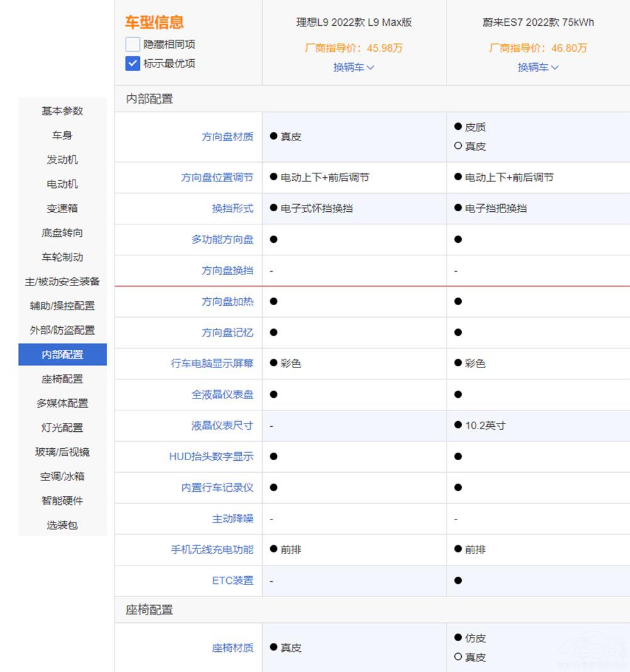Click the ETC装置 parameter link

[232, 581]
